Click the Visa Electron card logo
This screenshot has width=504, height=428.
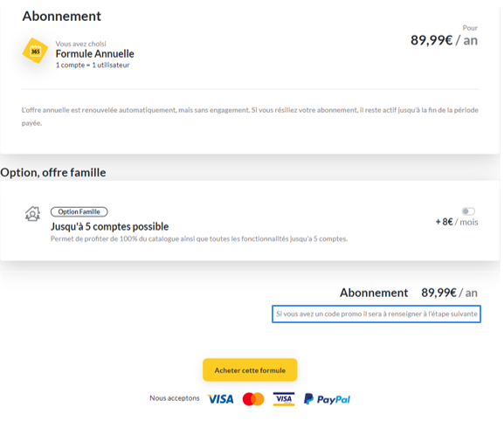(x=284, y=399)
